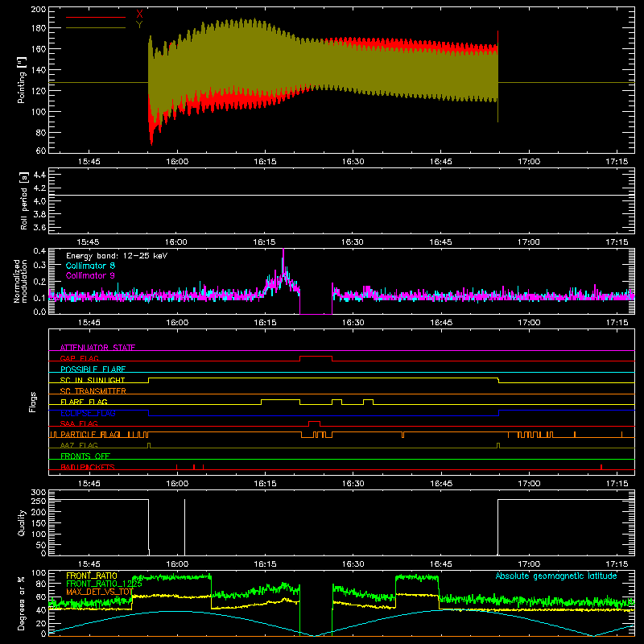
Task: Click the AAZ_FLAG label
Action: tap(79, 445)
